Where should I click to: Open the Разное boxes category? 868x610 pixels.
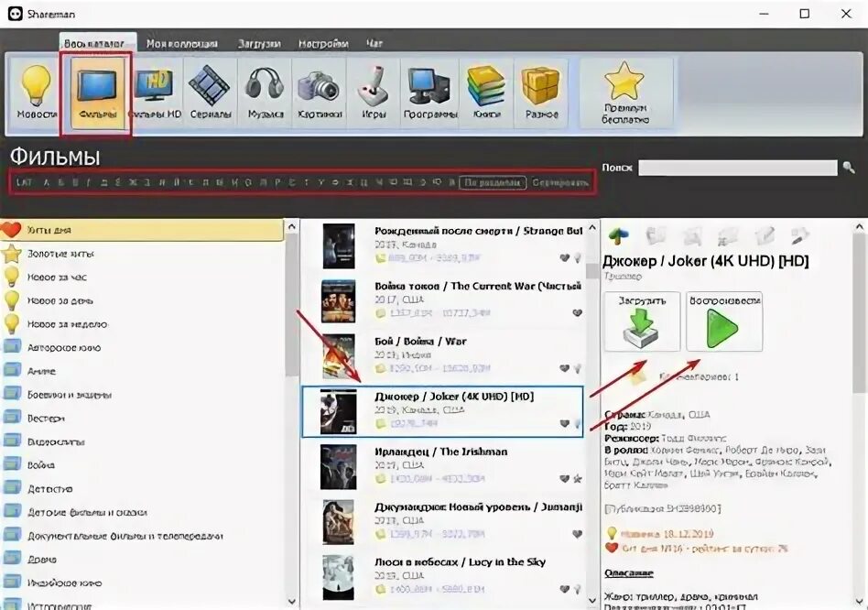(x=541, y=93)
